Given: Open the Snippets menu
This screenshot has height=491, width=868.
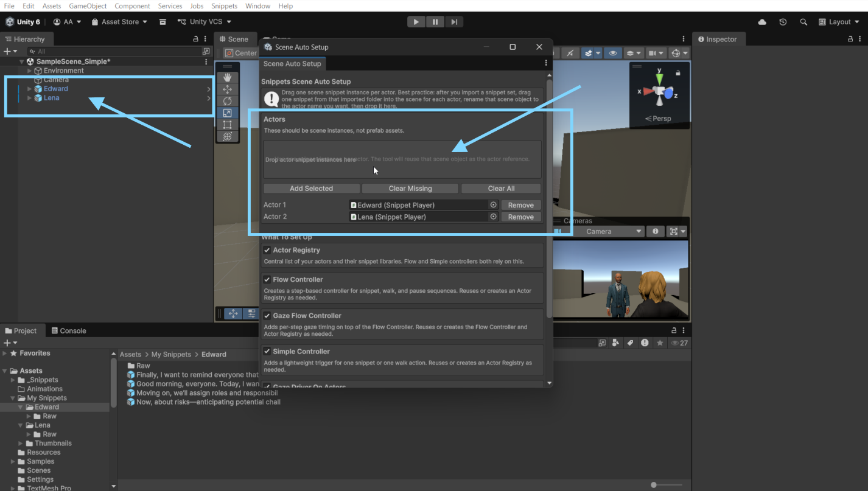Looking at the screenshot, I should (x=224, y=6).
